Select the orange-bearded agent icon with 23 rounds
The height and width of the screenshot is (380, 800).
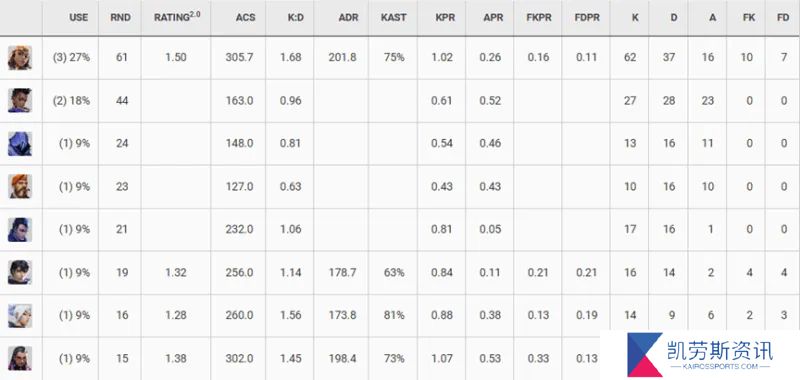[20, 186]
